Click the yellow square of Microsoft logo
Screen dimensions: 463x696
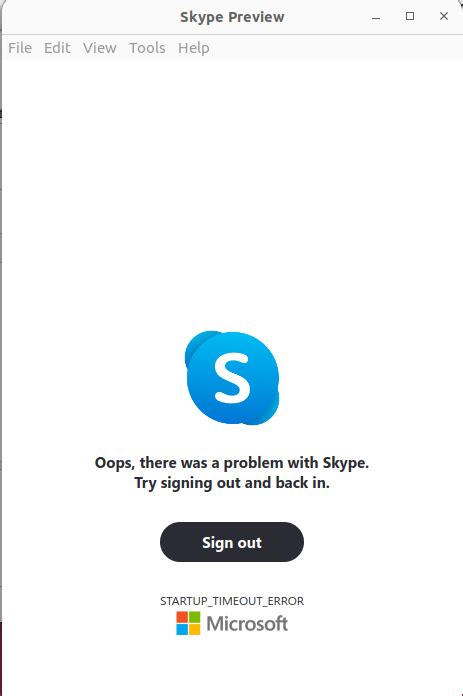194,629
